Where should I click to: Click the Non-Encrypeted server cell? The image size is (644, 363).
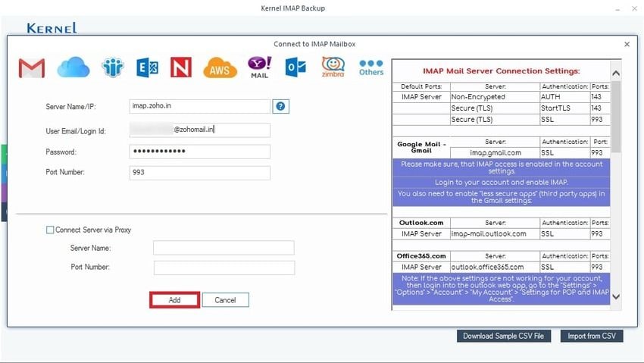496,97
